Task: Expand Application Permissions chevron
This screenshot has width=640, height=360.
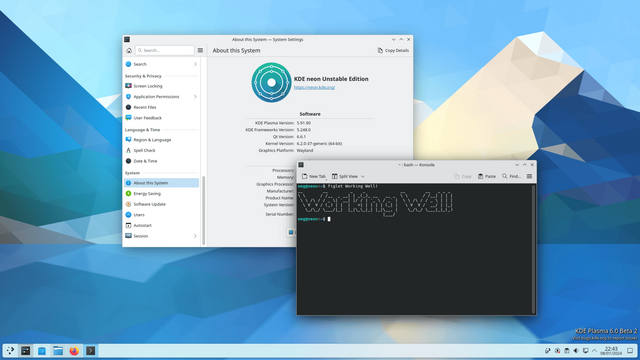Action: coord(195,97)
